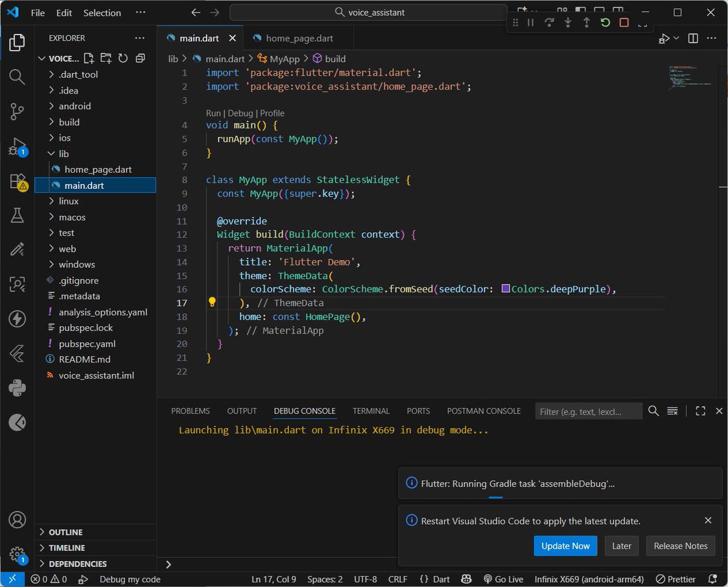The image size is (728, 587).
Task: Click Go Live in status bar
Action: pyautogui.click(x=503, y=579)
